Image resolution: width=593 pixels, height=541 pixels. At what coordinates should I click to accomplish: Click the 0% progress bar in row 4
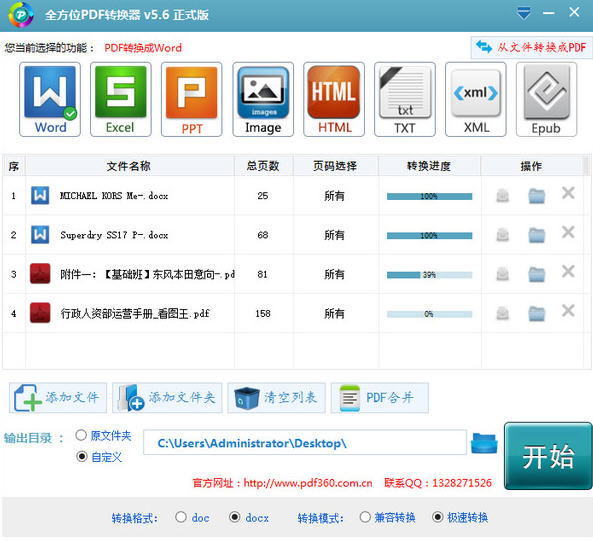click(x=429, y=314)
